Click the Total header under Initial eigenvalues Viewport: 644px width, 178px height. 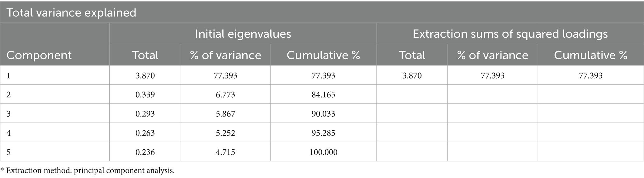pos(145,55)
